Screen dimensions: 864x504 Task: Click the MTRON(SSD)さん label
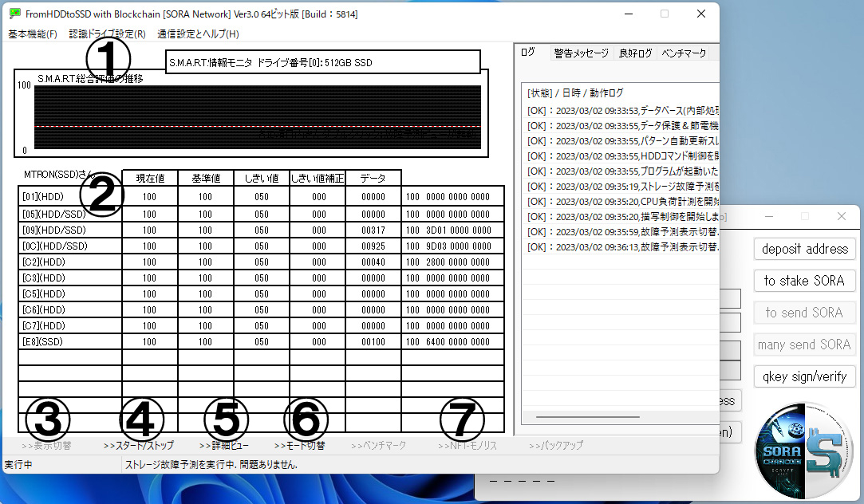click(x=59, y=175)
